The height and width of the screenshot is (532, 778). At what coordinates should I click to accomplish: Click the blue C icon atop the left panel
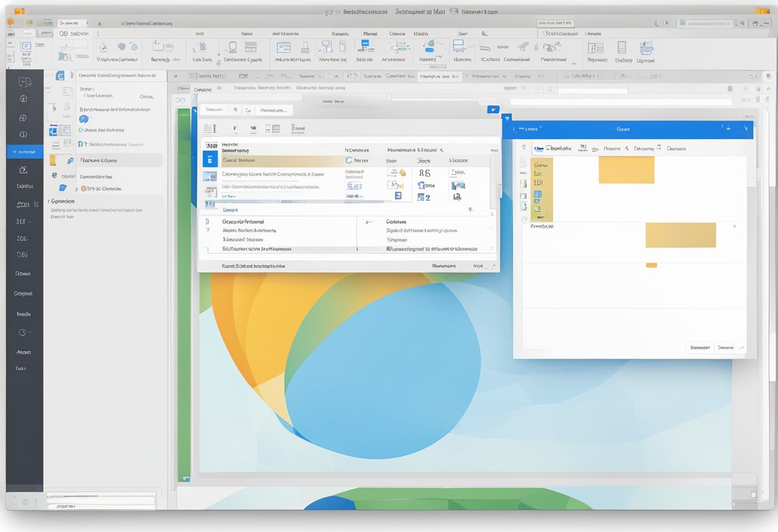click(x=60, y=75)
